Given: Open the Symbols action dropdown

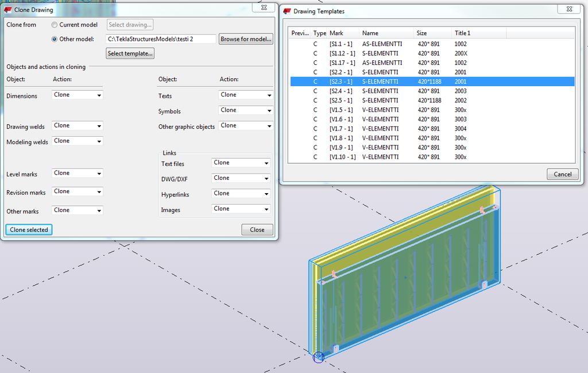Looking at the screenshot, I should (246, 110).
